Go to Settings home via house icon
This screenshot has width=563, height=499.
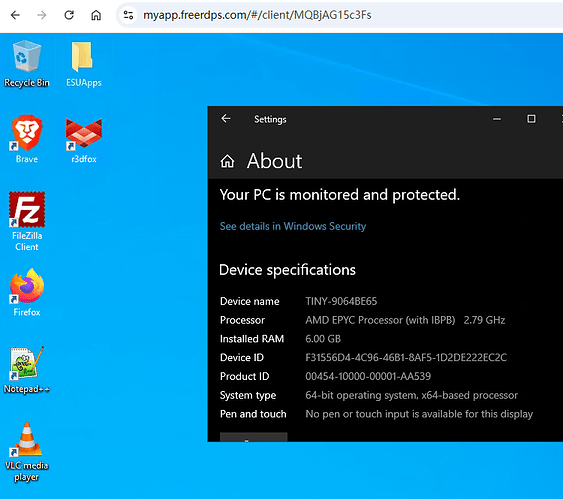pyautogui.click(x=227, y=161)
